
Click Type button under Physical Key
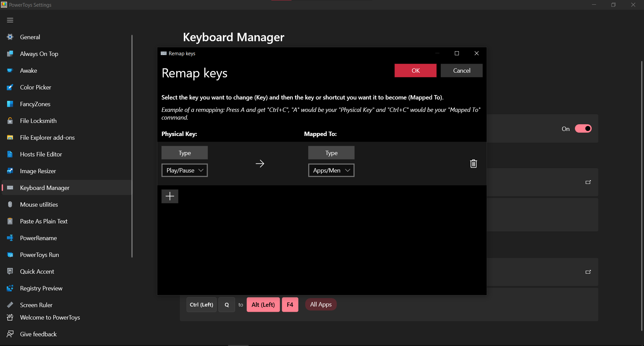(x=184, y=153)
